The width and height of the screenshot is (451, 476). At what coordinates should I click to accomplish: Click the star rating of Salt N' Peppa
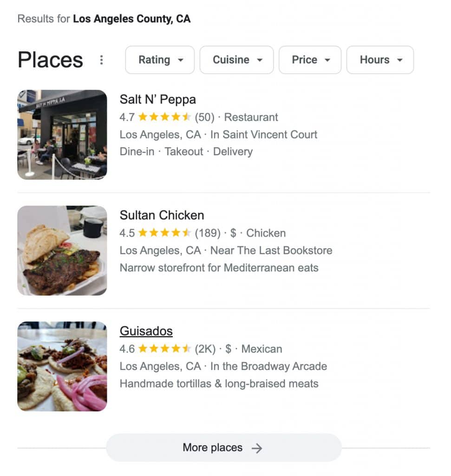pyautogui.click(x=164, y=117)
